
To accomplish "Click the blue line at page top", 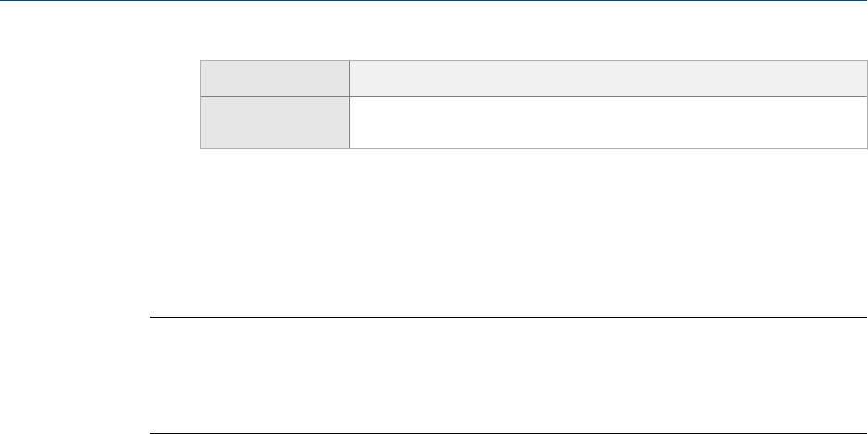I will (x=434, y=2).
